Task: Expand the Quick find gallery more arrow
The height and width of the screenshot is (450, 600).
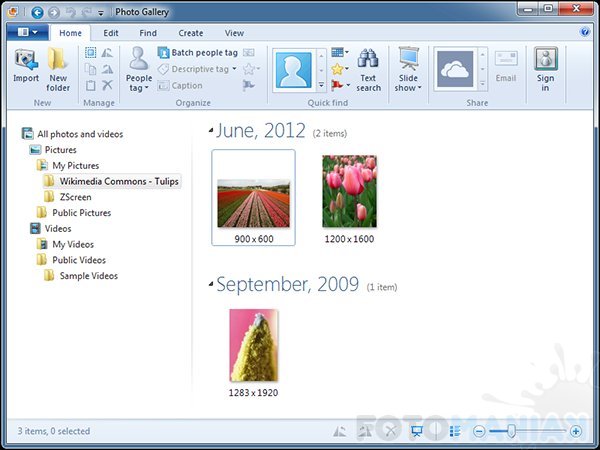Action: click(321, 85)
